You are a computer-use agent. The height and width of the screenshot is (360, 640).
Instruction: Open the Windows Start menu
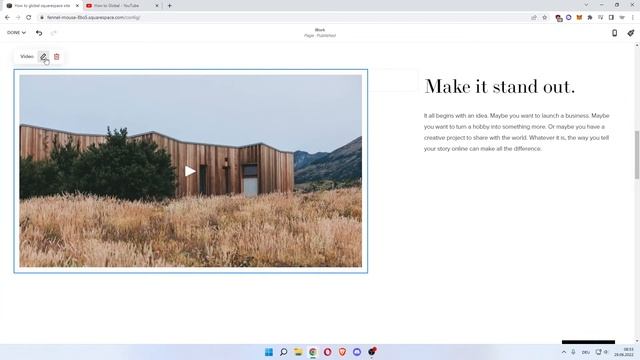pyautogui.click(x=269, y=352)
